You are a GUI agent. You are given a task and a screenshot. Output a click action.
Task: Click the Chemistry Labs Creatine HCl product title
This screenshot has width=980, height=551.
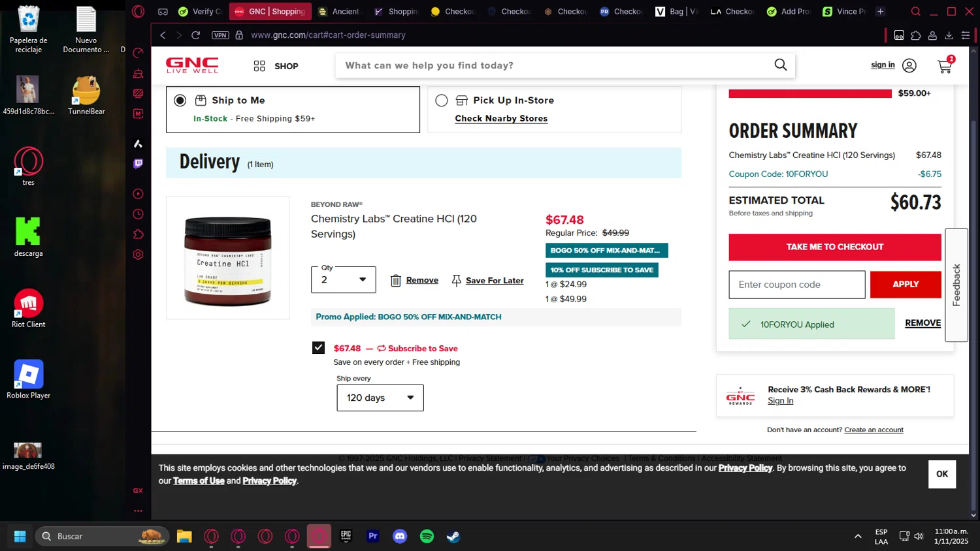[394, 227]
